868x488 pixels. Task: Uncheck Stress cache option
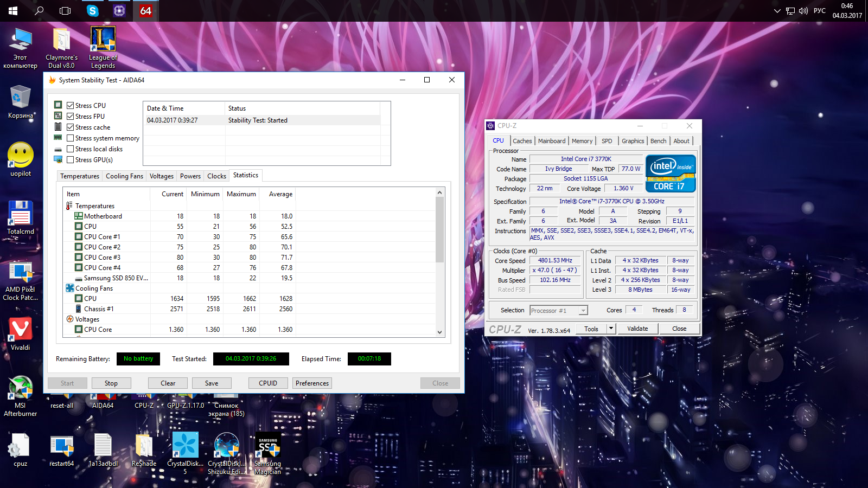[70, 127]
